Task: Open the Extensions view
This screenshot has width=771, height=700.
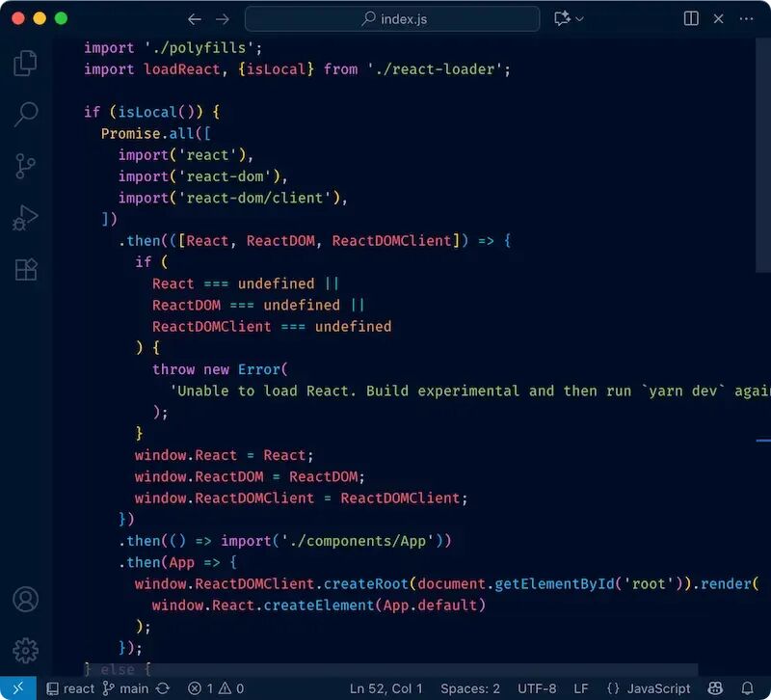Action: [x=26, y=270]
